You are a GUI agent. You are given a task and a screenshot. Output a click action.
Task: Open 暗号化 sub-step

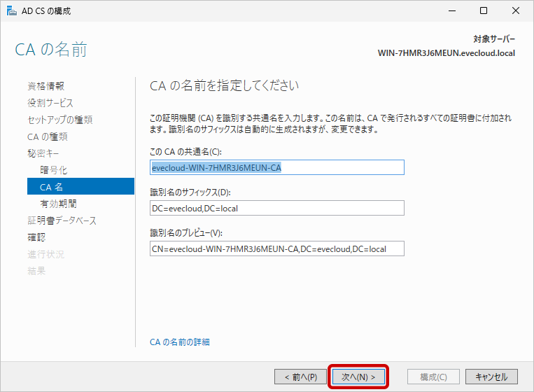(54, 170)
